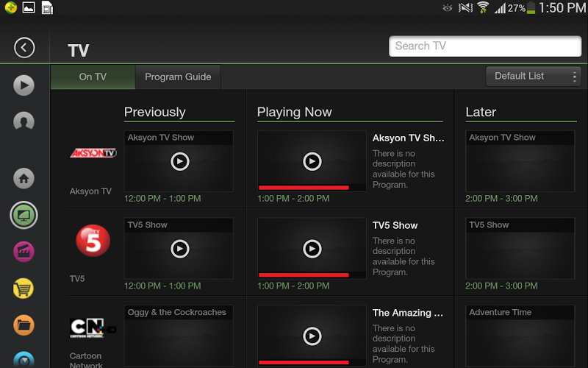Viewport: 588px width, 368px height.
Task: Click the Aksyon TV red progress bar
Action: (304, 188)
